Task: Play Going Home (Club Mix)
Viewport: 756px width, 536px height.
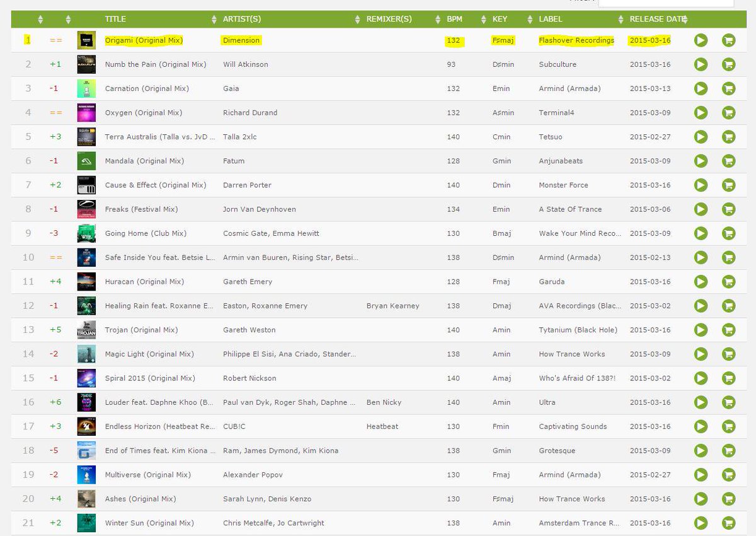Action: coord(701,233)
